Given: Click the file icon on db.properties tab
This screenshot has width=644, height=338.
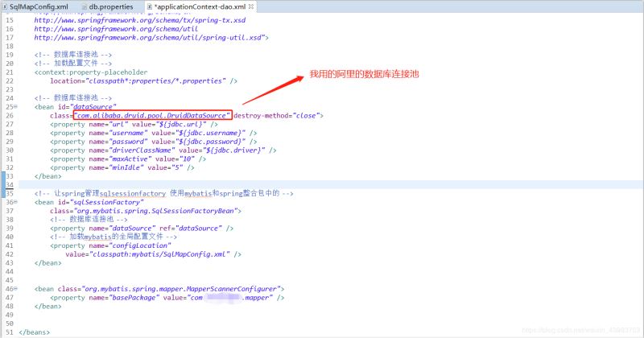Looking at the screenshot, I should pos(85,6).
